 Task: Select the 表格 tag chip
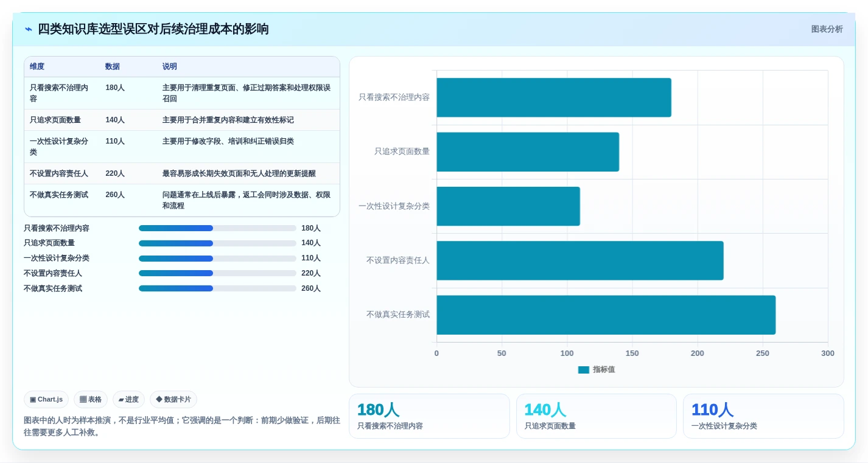click(91, 399)
